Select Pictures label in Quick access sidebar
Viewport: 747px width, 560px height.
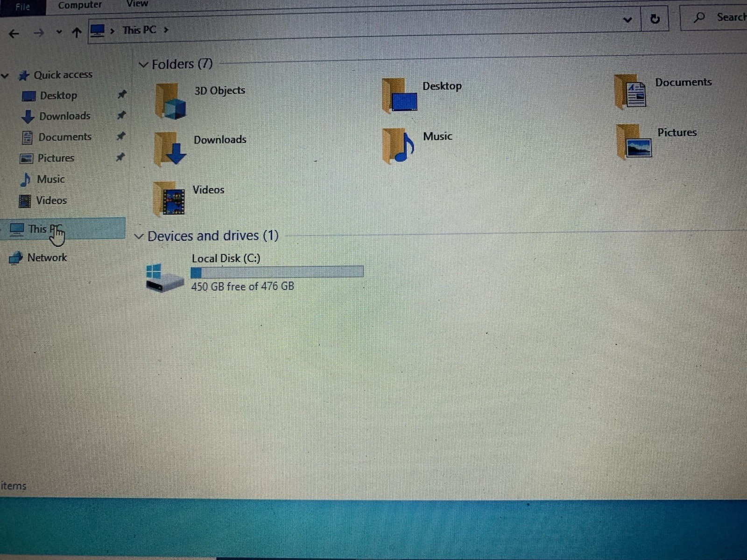(x=56, y=158)
